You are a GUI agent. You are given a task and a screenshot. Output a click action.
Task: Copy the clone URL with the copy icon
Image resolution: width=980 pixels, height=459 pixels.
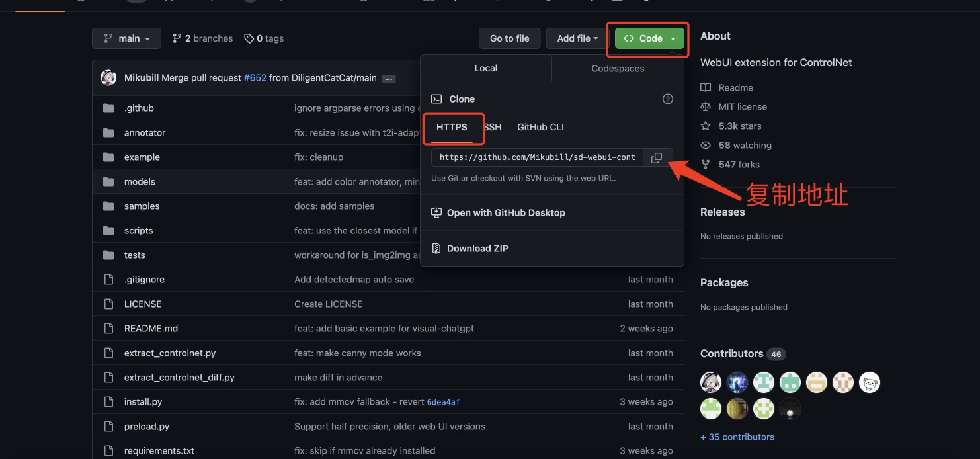(x=657, y=157)
